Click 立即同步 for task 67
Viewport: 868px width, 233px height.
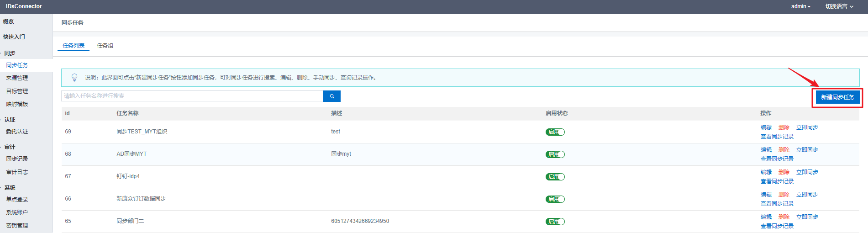pyautogui.click(x=807, y=172)
